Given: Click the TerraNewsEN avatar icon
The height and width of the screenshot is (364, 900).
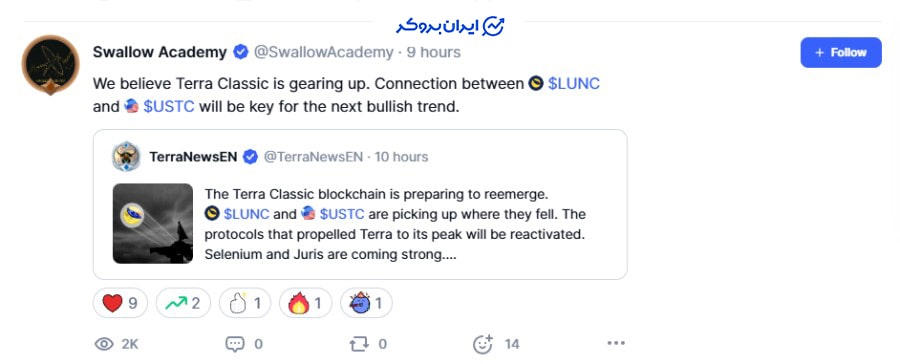Looking at the screenshot, I should tap(126, 157).
